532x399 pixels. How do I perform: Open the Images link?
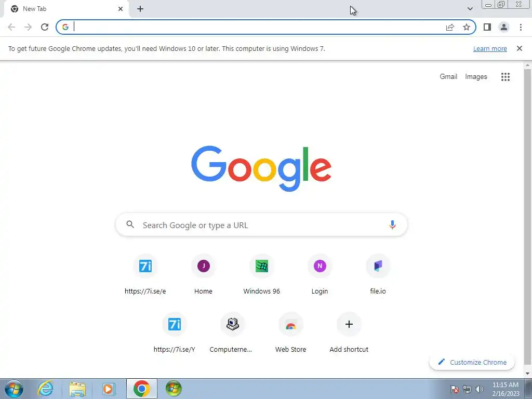click(x=476, y=77)
